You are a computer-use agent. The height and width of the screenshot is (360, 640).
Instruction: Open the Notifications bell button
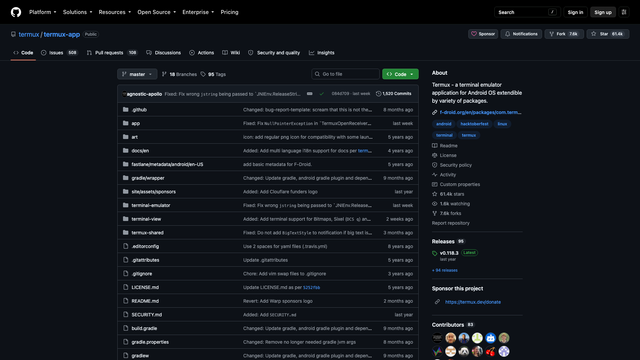(521, 34)
